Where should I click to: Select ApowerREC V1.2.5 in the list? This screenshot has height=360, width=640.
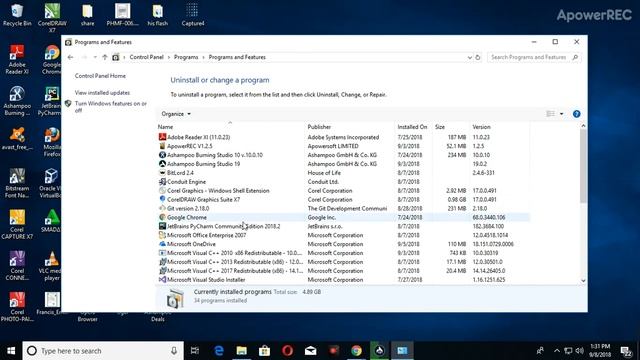pyautogui.click(x=344, y=146)
